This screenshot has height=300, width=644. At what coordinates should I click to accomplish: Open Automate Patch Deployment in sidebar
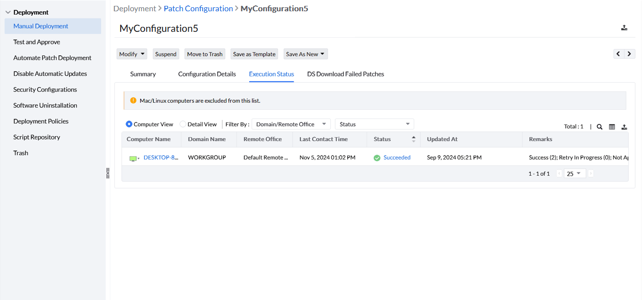click(52, 58)
